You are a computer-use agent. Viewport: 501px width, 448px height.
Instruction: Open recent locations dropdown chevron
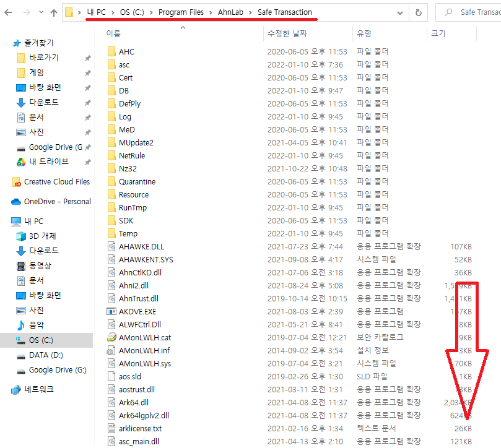(41, 12)
